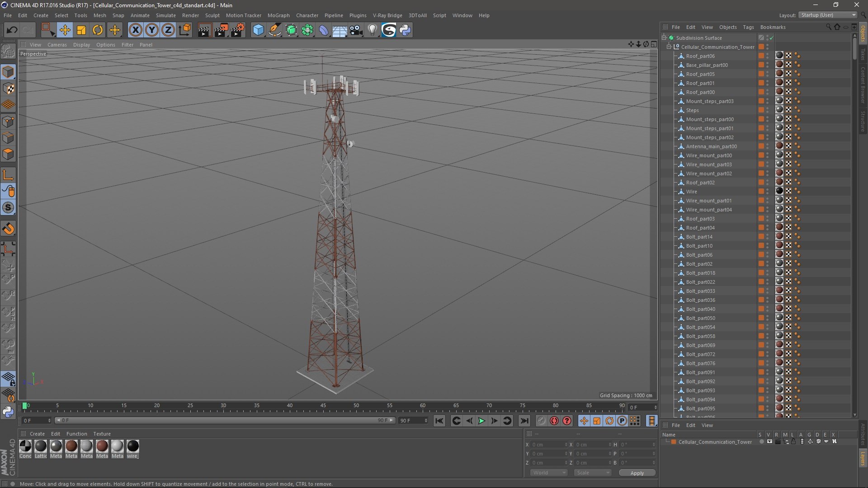The image size is (868, 488).
Task: Open the MoGraph menu
Action: point(278,15)
